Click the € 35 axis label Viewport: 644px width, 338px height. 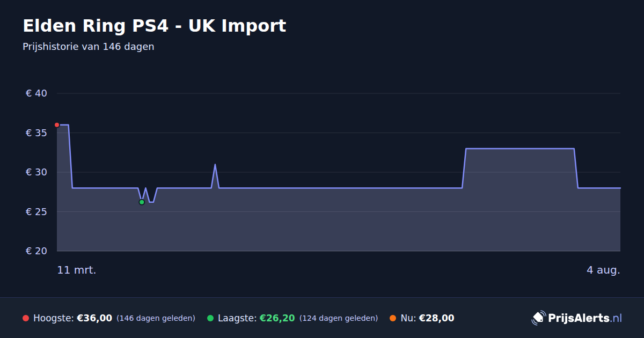pos(36,133)
